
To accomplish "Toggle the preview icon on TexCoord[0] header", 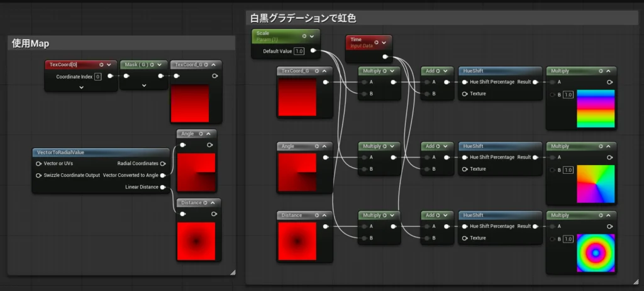I will pos(101,64).
